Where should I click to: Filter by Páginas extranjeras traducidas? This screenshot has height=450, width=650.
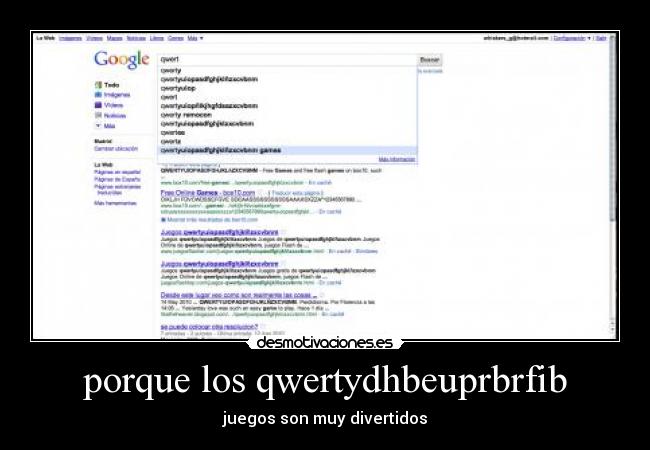pos(117,190)
